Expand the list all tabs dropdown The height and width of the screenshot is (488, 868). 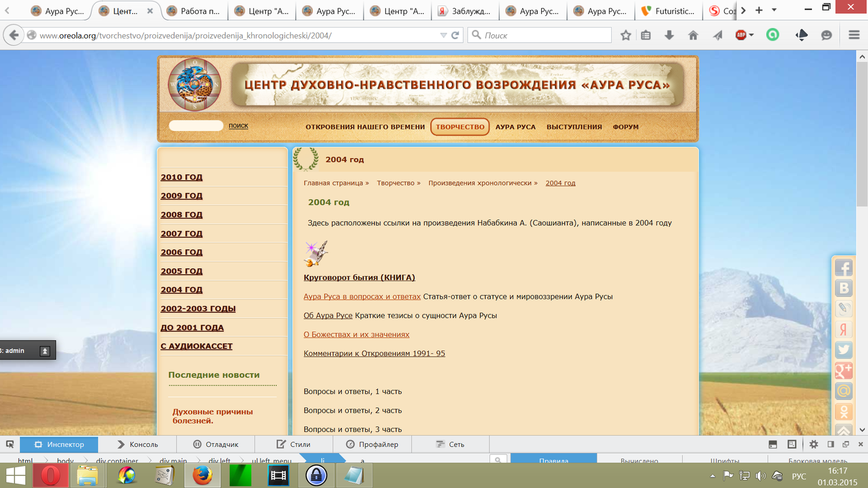775,10
